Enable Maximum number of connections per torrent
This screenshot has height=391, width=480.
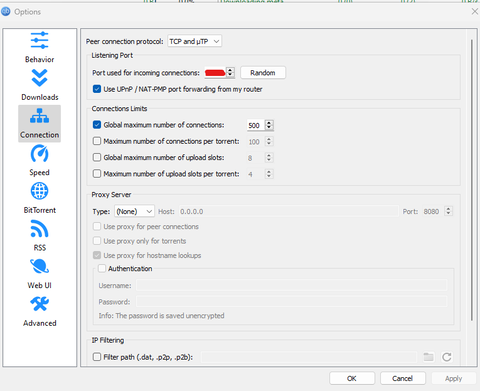[x=97, y=141]
